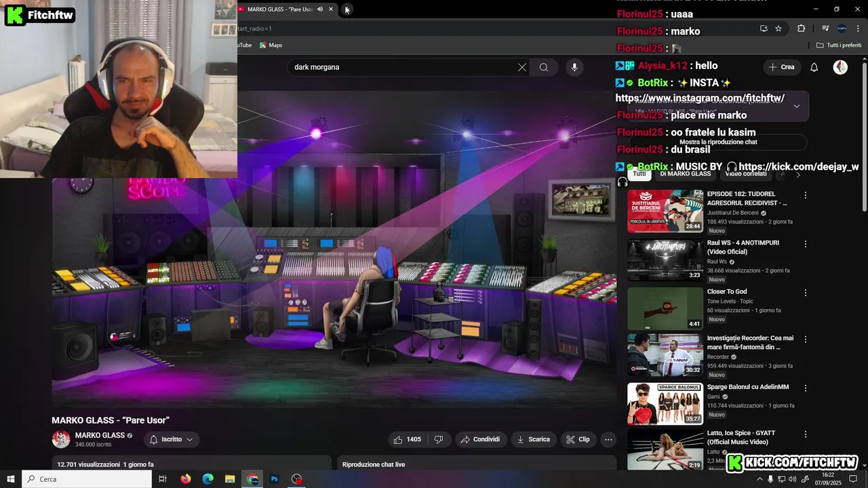The image size is (868, 488).
Task: Open the media control toolbar icon
Action: click(x=825, y=28)
